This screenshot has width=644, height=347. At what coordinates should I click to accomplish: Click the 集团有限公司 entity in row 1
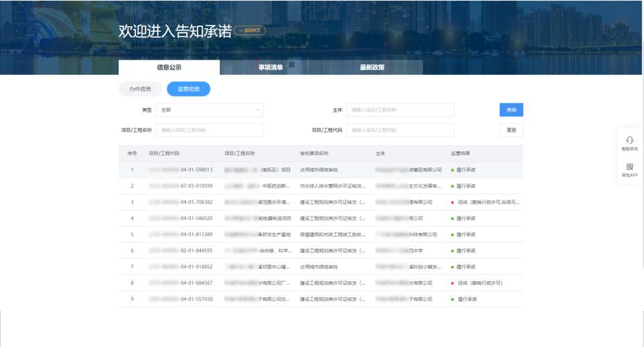point(409,169)
